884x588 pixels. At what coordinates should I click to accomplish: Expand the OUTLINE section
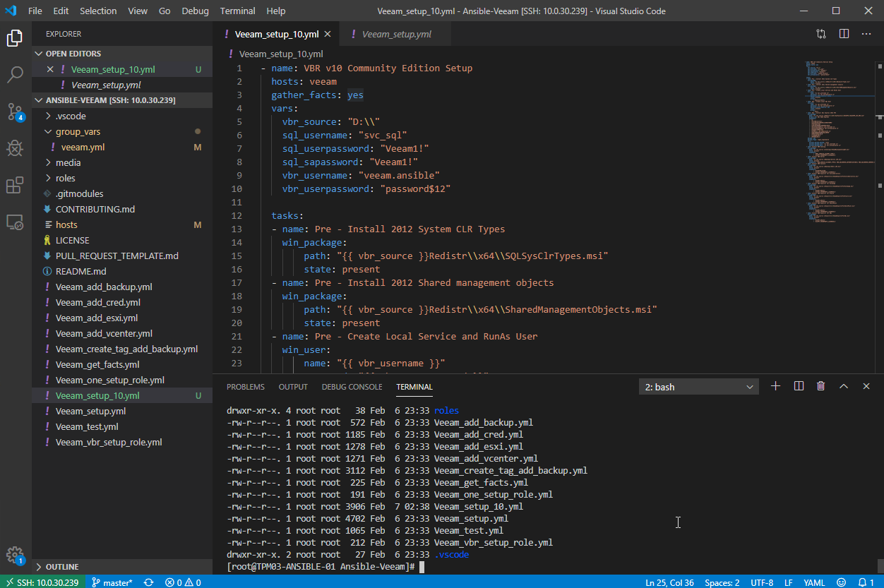click(x=62, y=567)
